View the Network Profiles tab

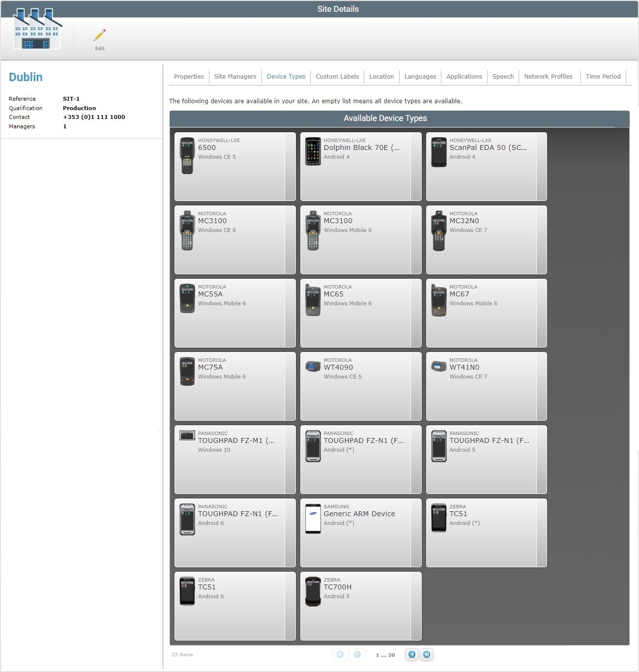click(548, 76)
